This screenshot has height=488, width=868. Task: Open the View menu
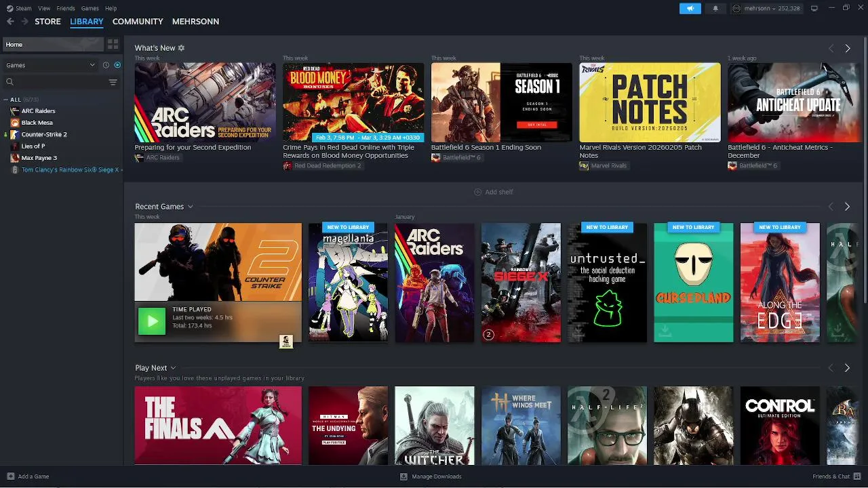click(x=44, y=8)
